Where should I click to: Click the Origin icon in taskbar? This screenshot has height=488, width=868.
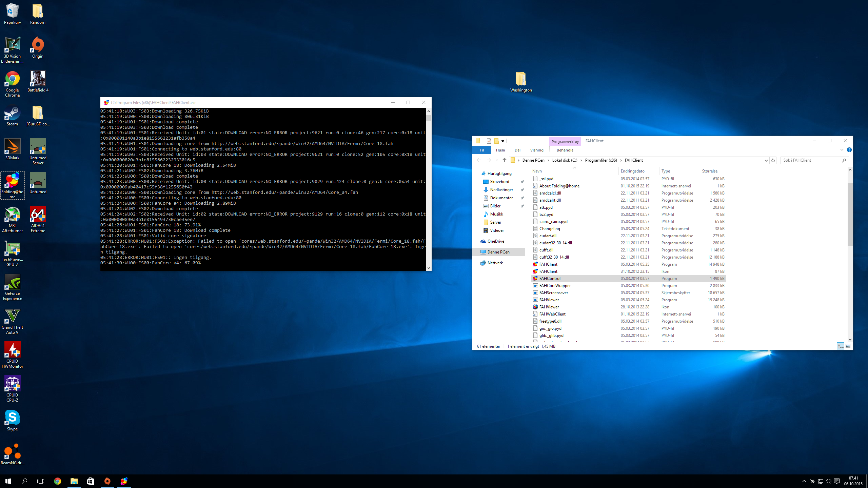(x=107, y=481)
